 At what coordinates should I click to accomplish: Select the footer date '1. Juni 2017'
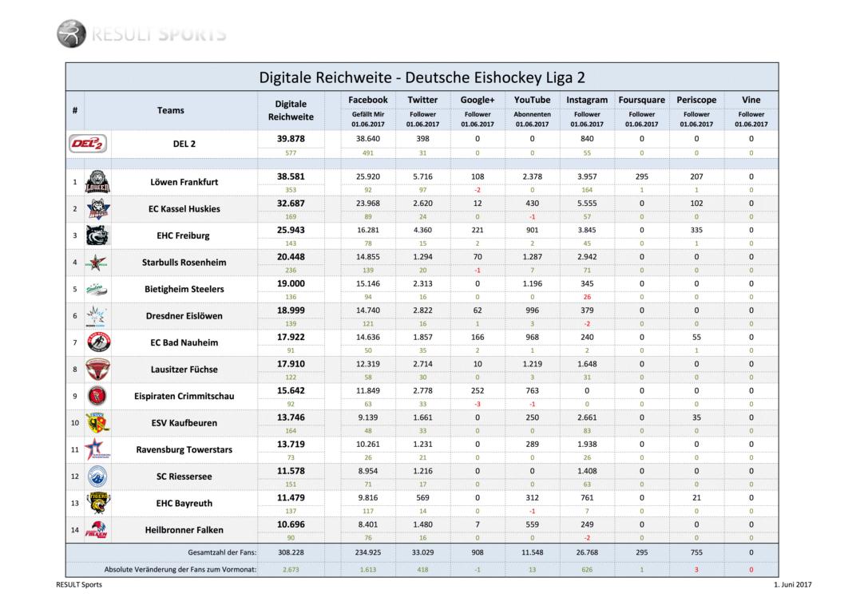(793, 584)
